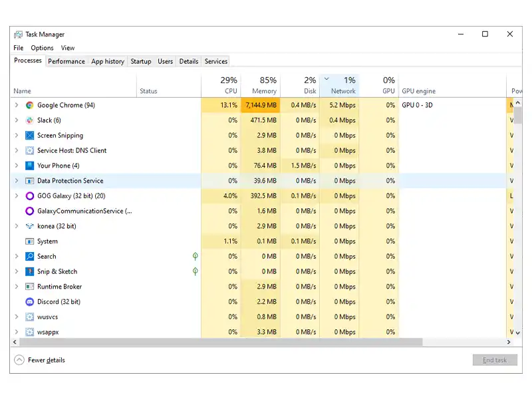Screen dimensions: 532x399
Task: Expand the Your Phone process group
Action: pyautogui.click(x=16, y=166)
